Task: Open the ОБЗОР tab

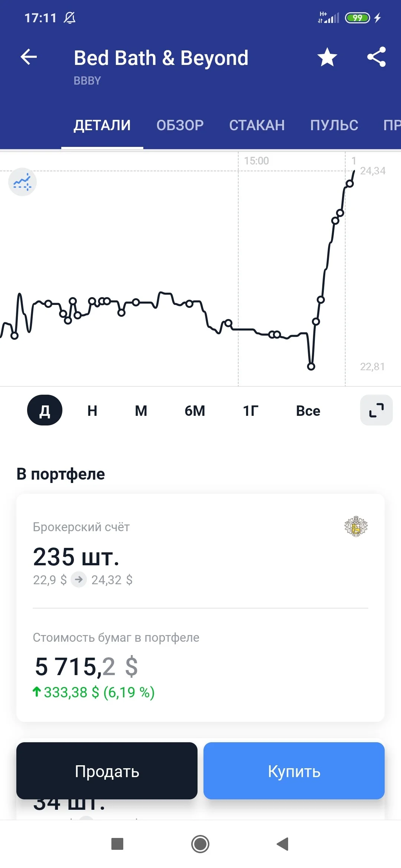Action: (180, 125)
